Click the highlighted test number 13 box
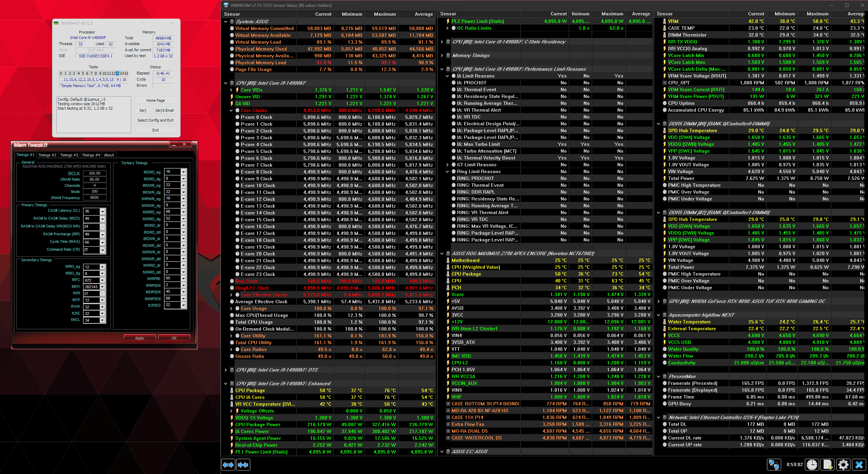Screen dimensions: 868x474 [117, 73]
